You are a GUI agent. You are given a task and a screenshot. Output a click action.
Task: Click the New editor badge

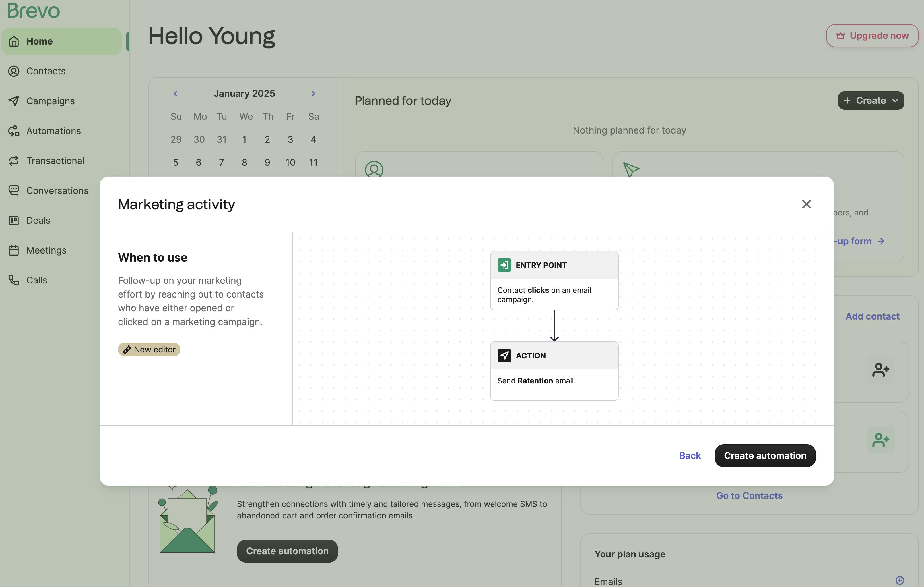[149, 350]
